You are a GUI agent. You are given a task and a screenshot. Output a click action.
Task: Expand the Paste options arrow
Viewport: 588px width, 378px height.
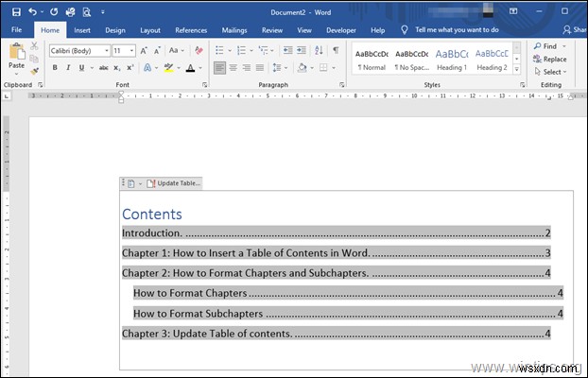[16, 75]
